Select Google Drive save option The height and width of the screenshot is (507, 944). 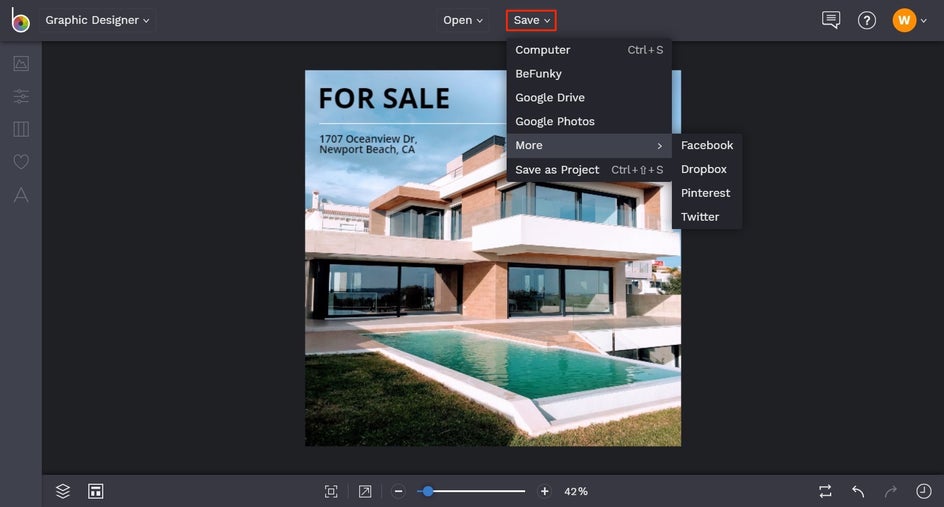pyautogui.click(x=589, y=98)
